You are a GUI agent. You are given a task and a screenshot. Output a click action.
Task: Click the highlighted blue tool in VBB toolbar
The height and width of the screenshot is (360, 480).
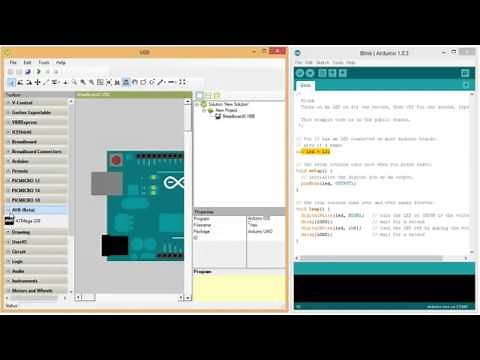[x=126, y=82]
